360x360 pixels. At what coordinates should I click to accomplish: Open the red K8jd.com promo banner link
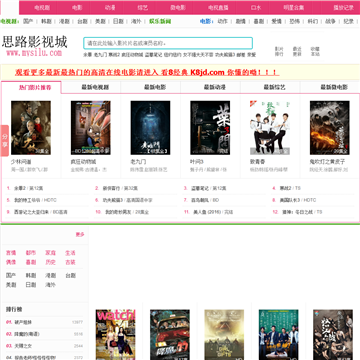(147, 73)
